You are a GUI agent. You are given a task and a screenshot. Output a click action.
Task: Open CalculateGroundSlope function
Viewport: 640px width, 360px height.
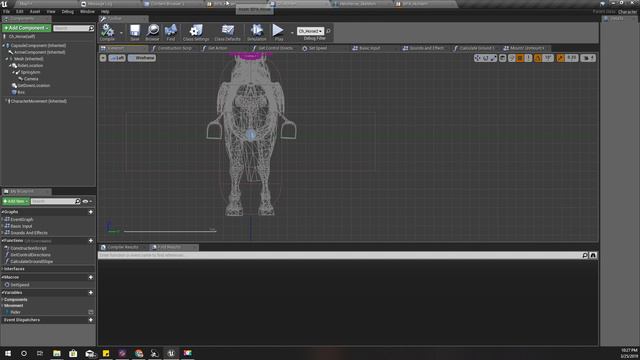(31, 261)
